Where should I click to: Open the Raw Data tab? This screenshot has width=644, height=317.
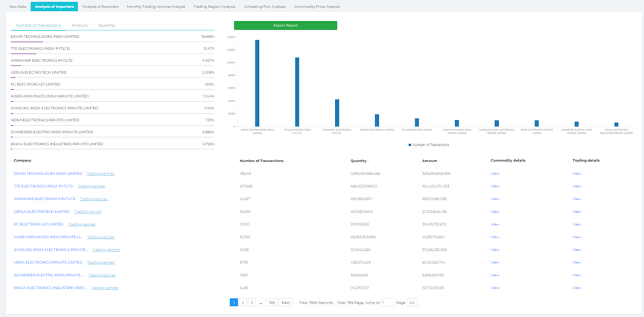(x=17, y=7)
